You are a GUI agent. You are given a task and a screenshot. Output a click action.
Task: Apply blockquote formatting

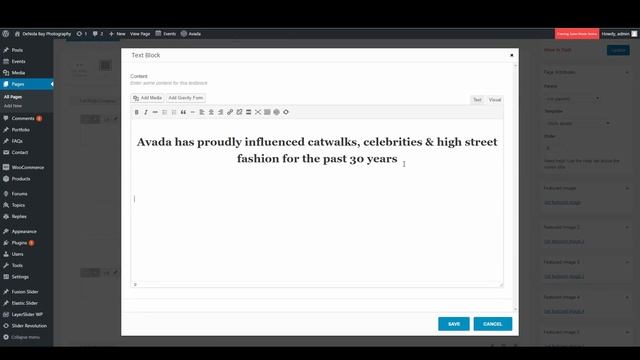tap(183, 112)
